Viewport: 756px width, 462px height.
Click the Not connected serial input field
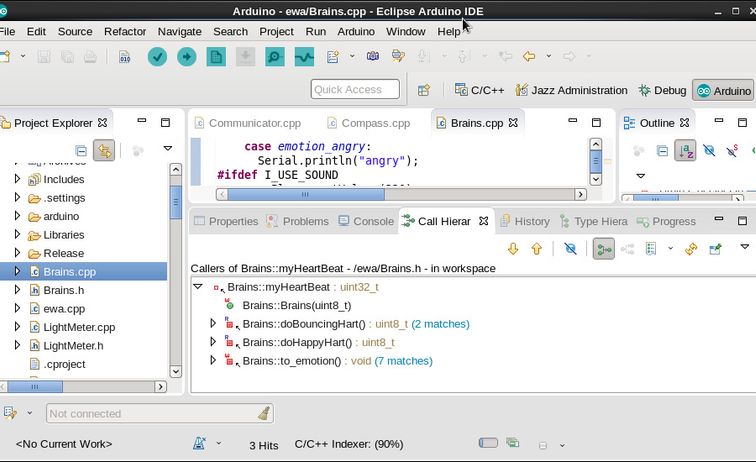tap(159, 413)
